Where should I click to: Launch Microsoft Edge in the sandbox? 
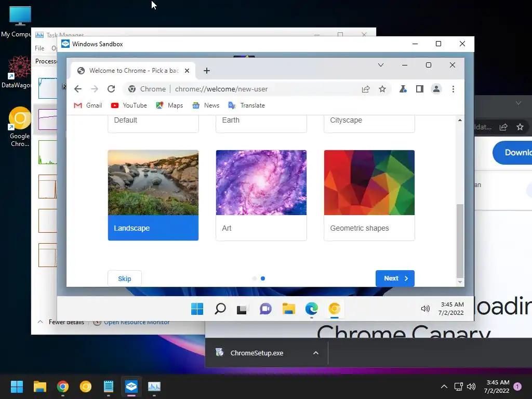coord(312,309)
